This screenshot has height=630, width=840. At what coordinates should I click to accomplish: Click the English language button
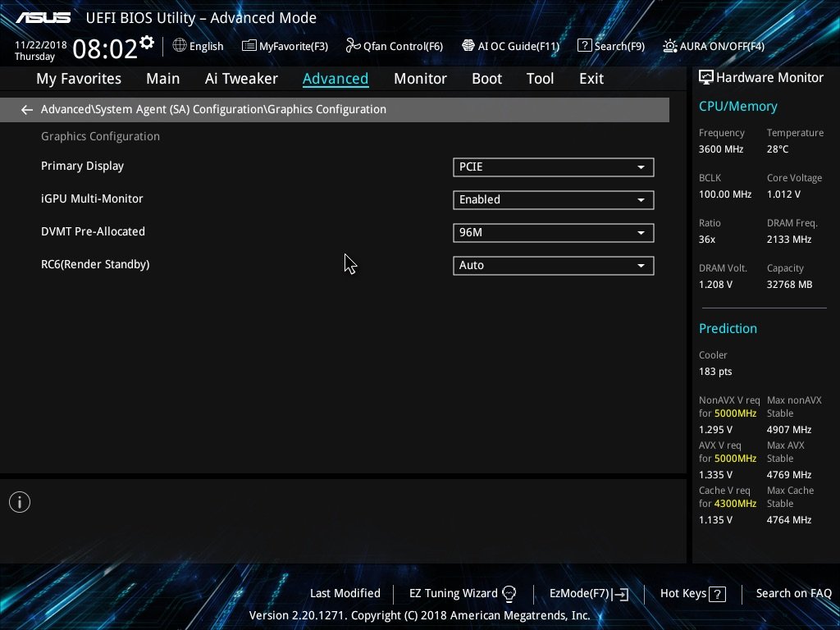pos(206,47)
